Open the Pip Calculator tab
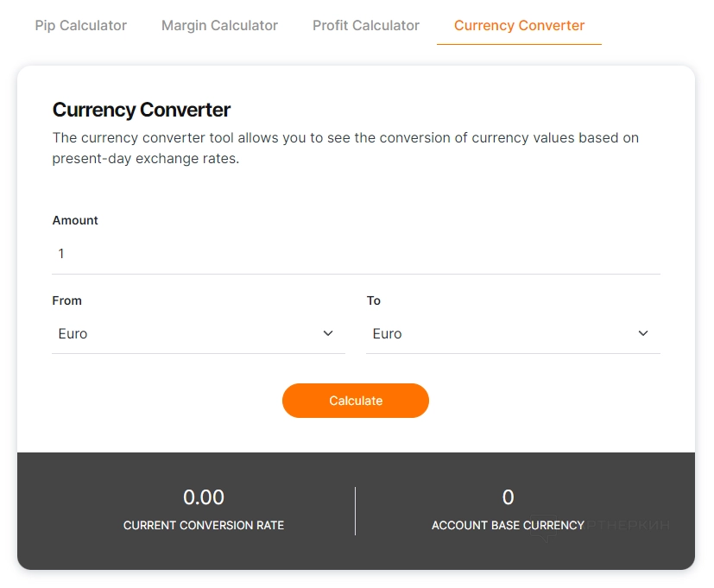The width and height of the screenshot is (714, 588). tap(80, 26)
